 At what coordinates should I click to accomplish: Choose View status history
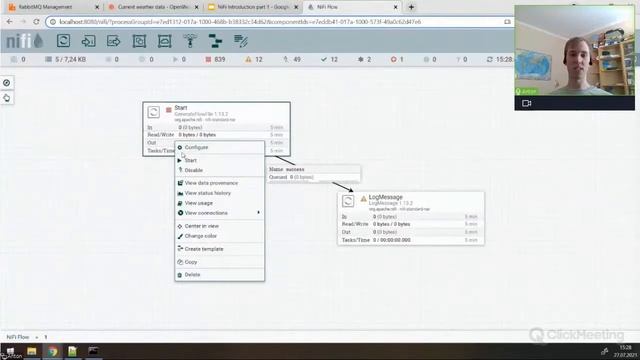(220, 193)
